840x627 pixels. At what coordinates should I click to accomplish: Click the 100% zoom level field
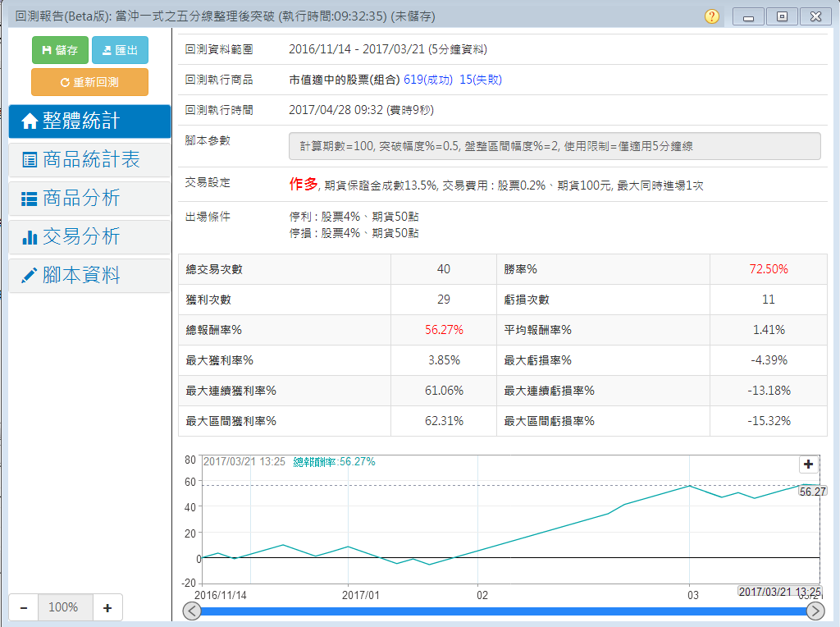pyautogui.click(x=63, y=608)
